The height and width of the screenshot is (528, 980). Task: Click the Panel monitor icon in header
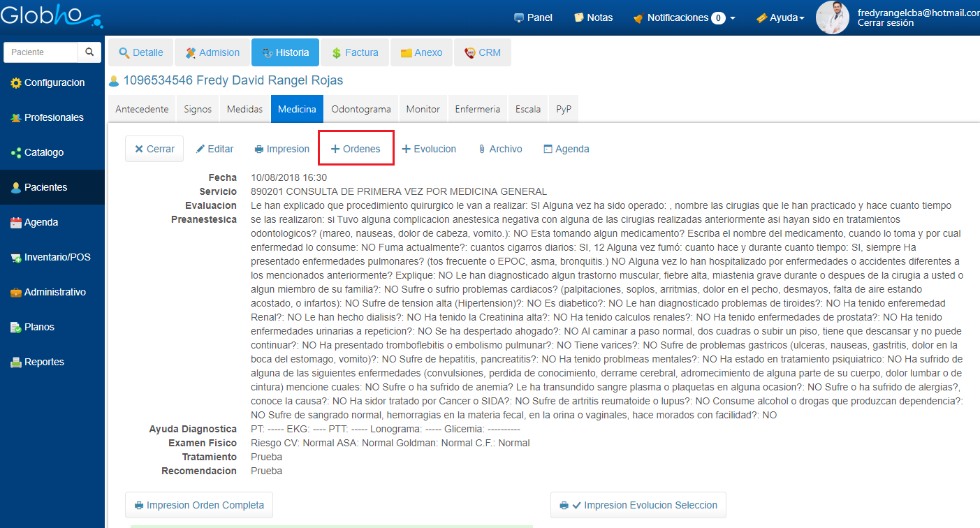point(519,17)
